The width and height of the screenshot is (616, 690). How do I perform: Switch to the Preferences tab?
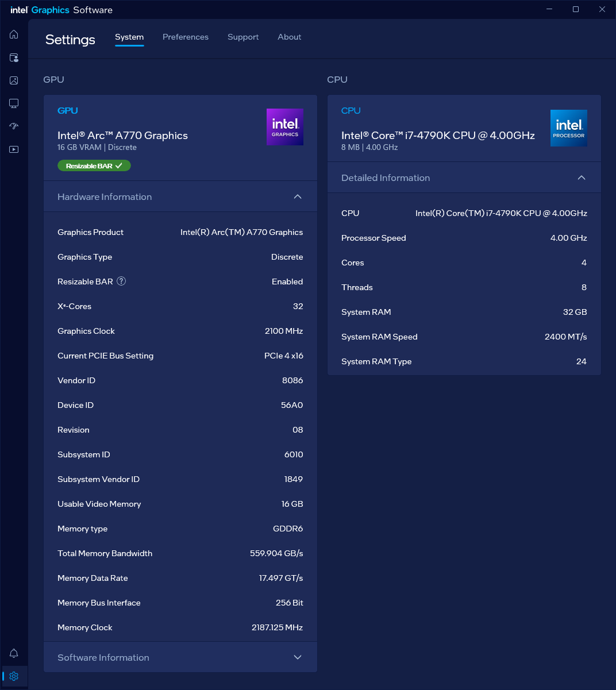click(185, 37)
